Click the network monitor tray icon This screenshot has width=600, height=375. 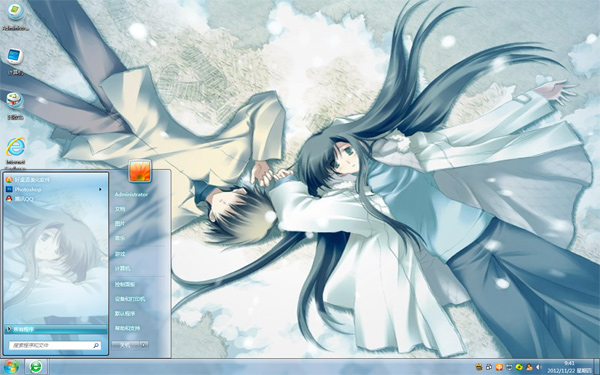[x=509, y=367]
